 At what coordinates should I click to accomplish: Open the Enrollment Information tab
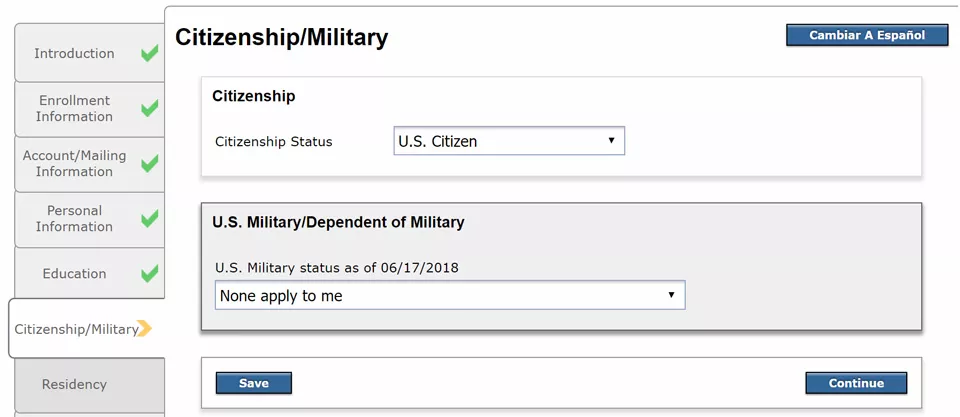pos(89,108)
